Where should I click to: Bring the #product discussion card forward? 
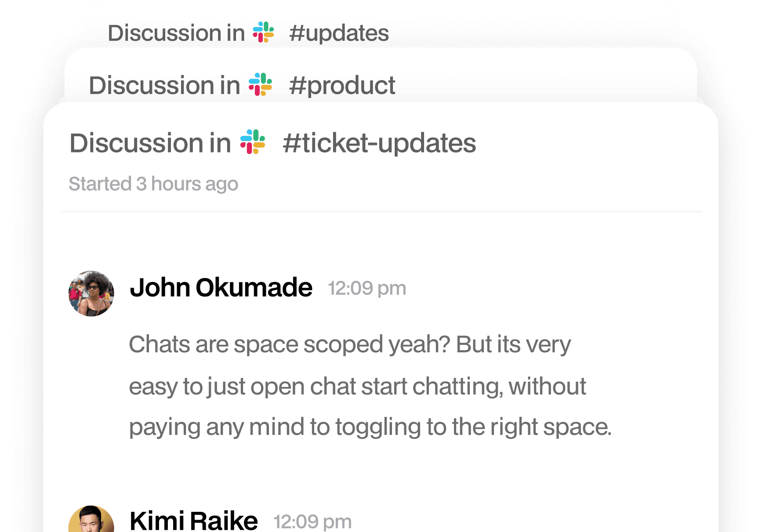(x=381, y=76)
